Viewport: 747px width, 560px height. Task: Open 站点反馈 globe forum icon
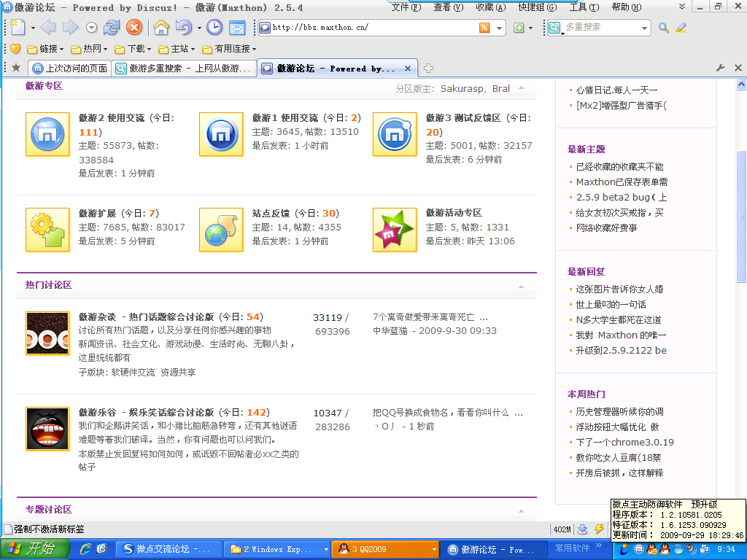(220, 230)
